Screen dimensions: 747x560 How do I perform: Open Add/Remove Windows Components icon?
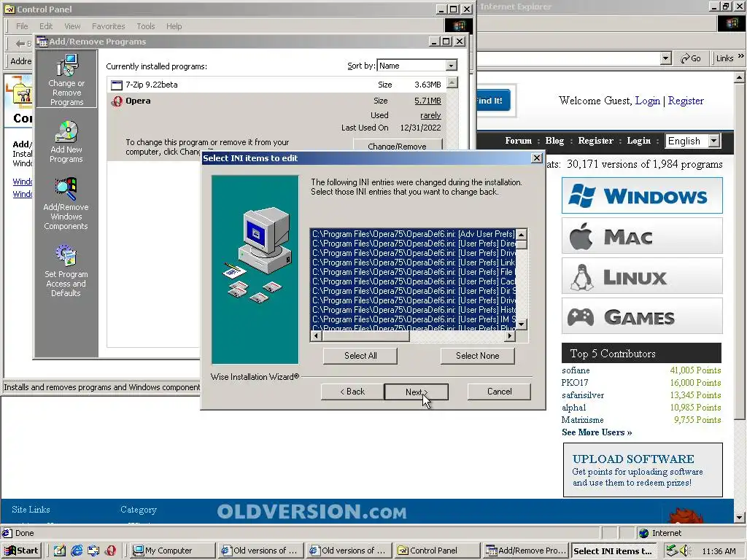point(66,204)
